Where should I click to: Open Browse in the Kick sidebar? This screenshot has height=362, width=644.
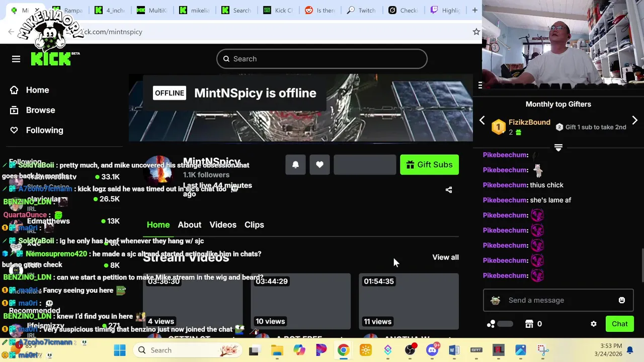pyautogui.click(x=33, y=110)
